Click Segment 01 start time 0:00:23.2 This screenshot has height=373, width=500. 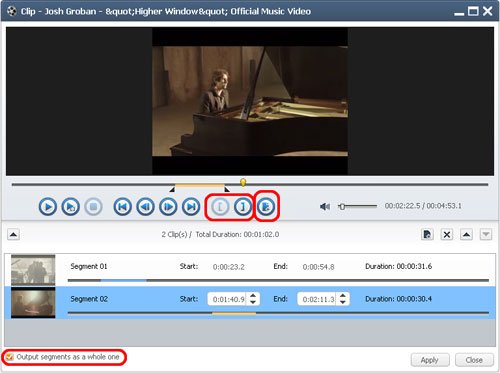pyautogui.click(x=229, y=267)
